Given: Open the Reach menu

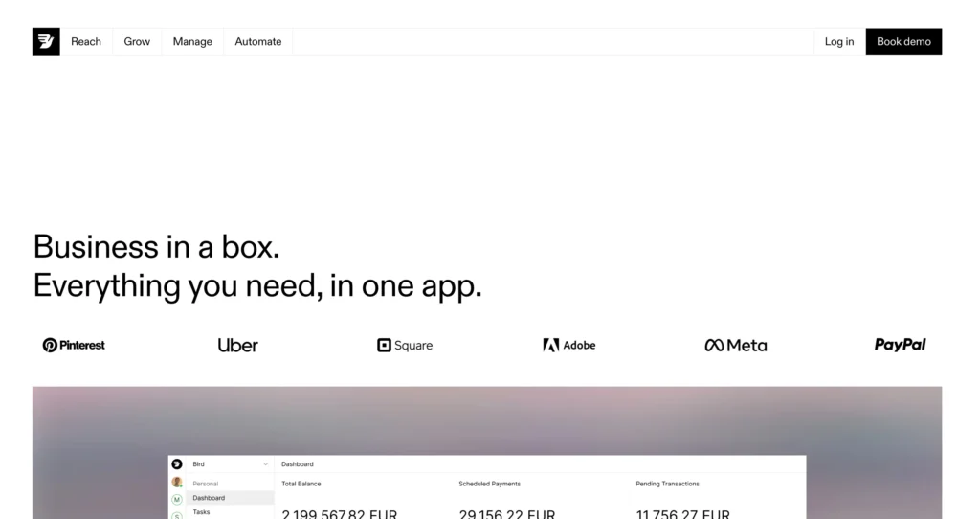Looking at the screenshot, I should pyautogui.click(x=86, y=41).
